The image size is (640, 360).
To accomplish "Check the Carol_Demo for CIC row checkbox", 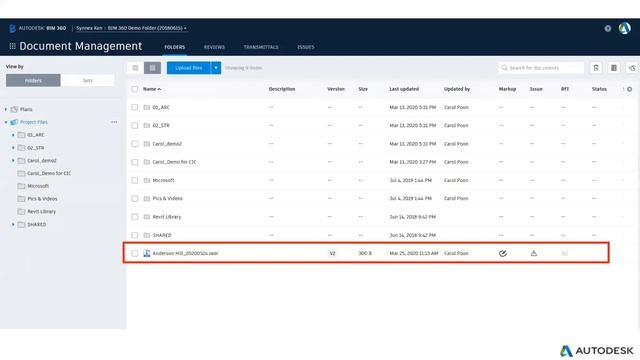I will point(135,162).
